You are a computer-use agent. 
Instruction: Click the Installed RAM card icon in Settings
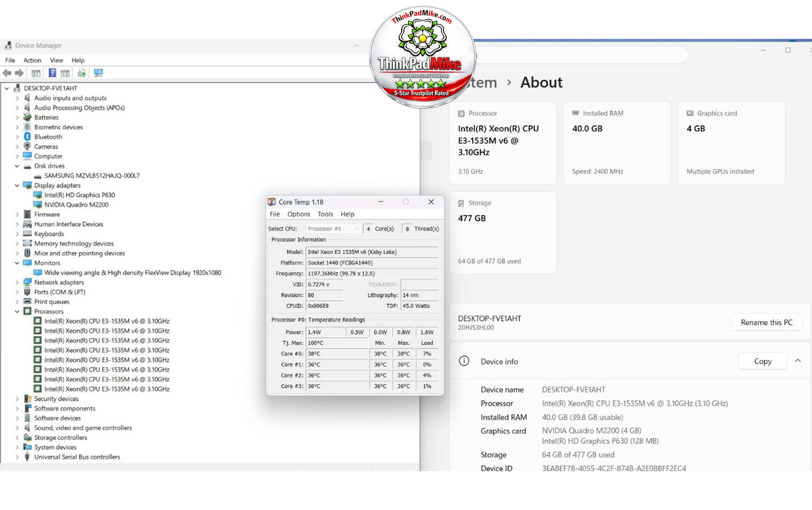pos(575,113)
